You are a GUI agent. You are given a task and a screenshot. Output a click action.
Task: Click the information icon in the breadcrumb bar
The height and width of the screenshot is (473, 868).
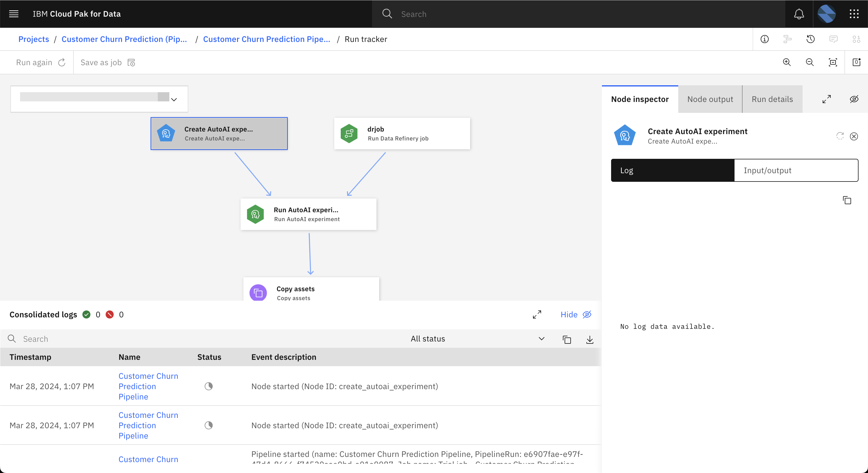pos(765,39)
